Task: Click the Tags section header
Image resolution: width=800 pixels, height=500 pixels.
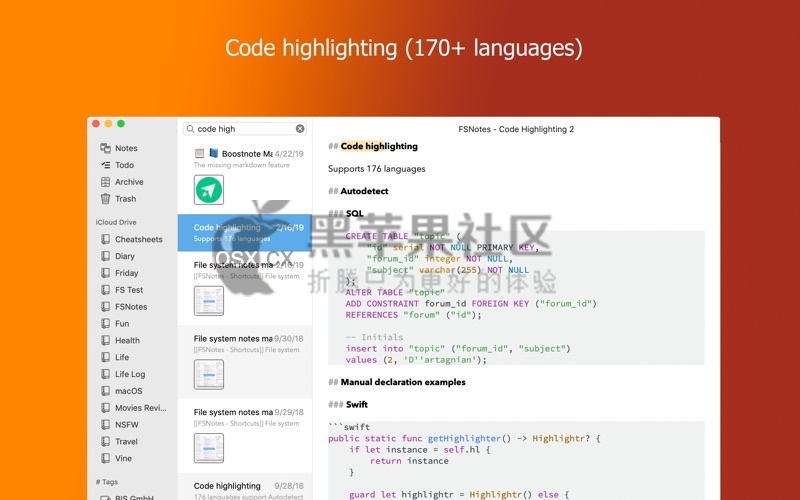Action: coord(107,482)
